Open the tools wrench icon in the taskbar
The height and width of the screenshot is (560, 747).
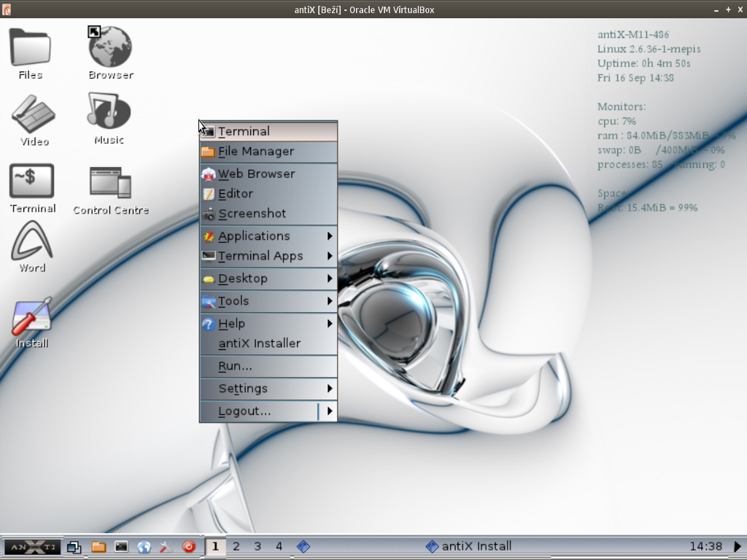pyautogui.click(x=166, y=547)
